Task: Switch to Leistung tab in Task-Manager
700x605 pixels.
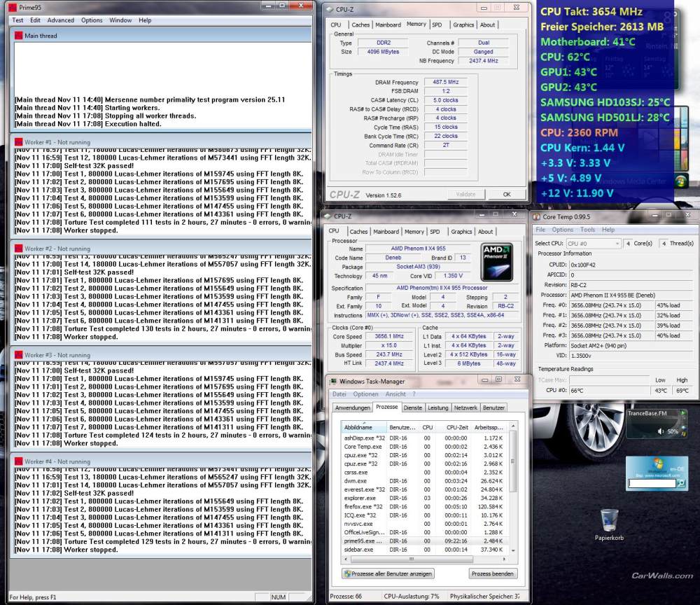Action: pyautogui.click(x=438, y=408)
